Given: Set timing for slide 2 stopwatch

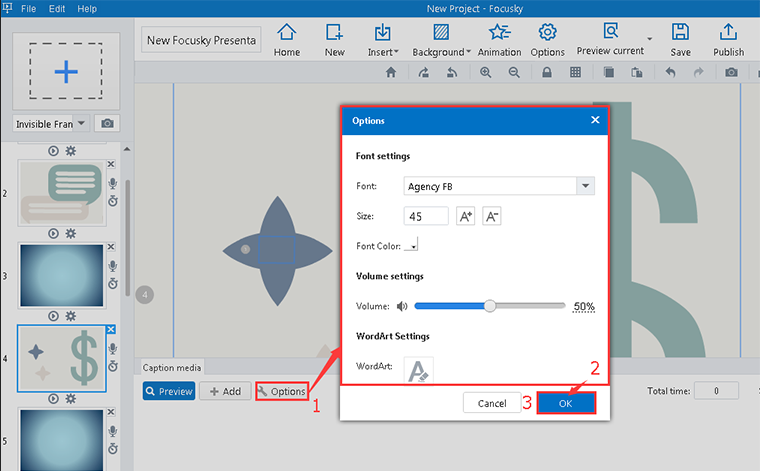Looking at the screenshot, I should [113, 201].
